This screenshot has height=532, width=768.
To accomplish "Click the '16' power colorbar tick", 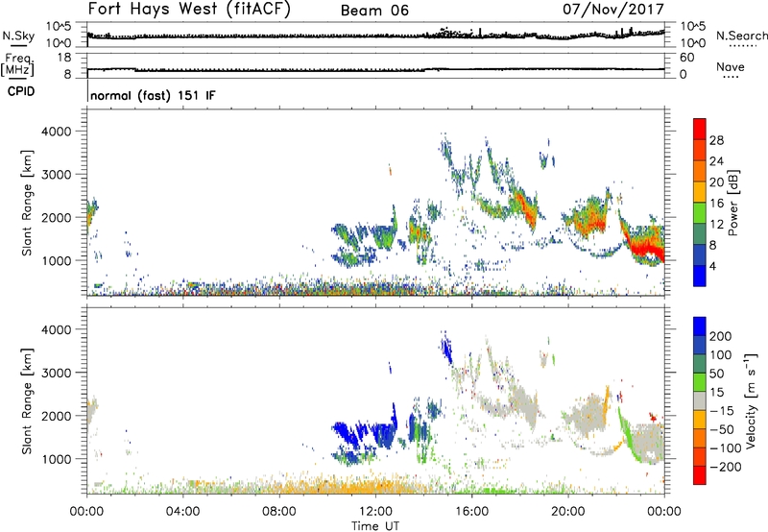I will (x=716, y=204).
